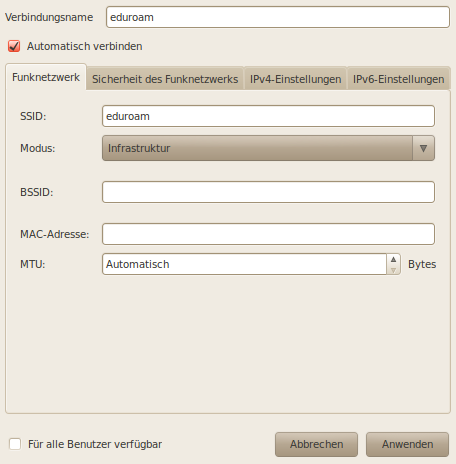456x464 pixels.
Task: Click the Anwenden button
Action: pyautogui.click(x=407, y=444)
